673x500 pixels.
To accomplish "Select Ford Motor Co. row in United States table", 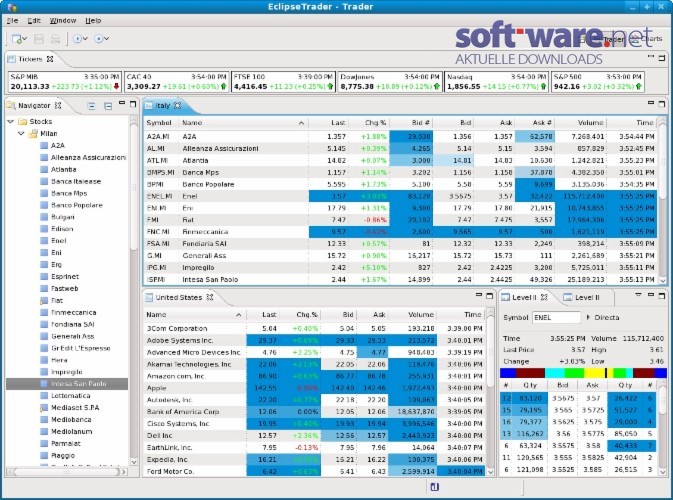I will coord(315,471).
